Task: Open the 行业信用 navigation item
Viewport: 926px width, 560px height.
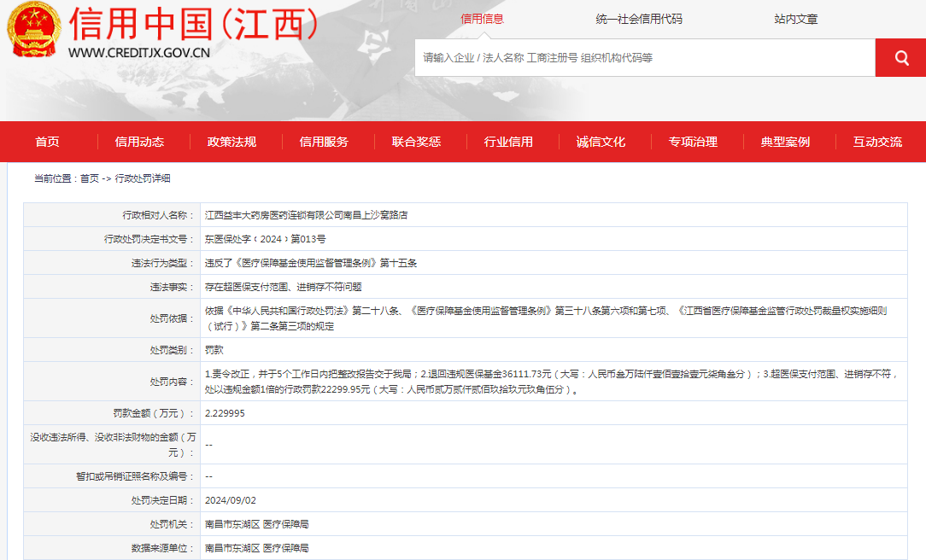Action: [x=508, y=142]
